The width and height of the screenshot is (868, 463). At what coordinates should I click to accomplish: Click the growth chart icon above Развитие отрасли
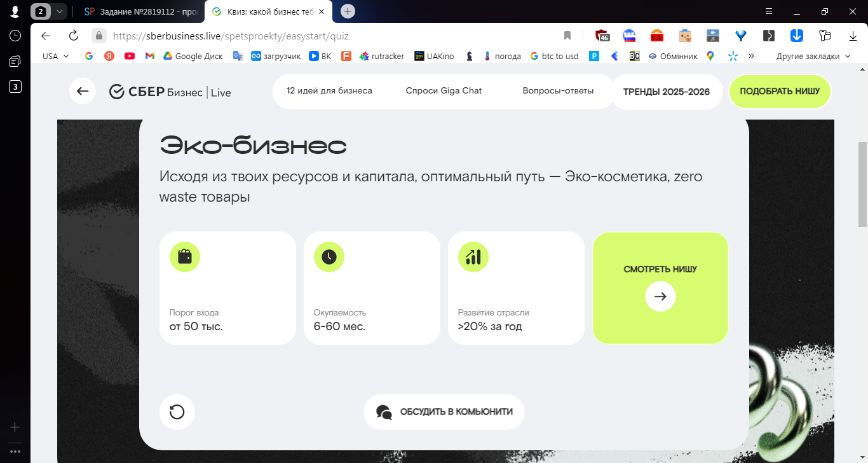click(473, 257)
